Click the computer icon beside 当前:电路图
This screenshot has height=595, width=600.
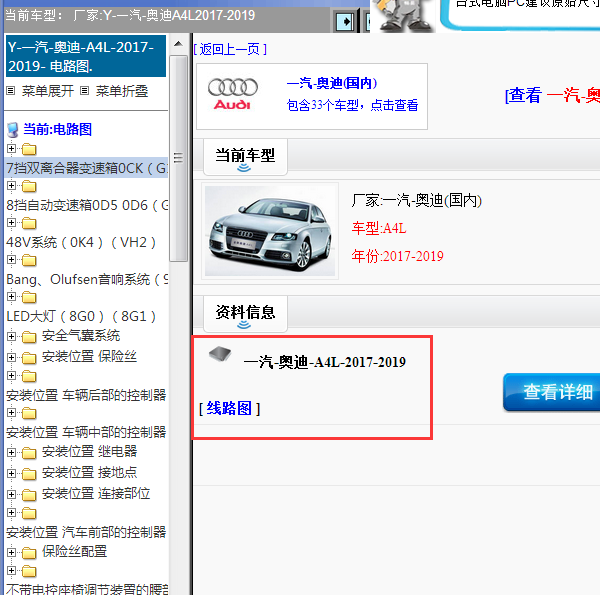tap(13, 130)
